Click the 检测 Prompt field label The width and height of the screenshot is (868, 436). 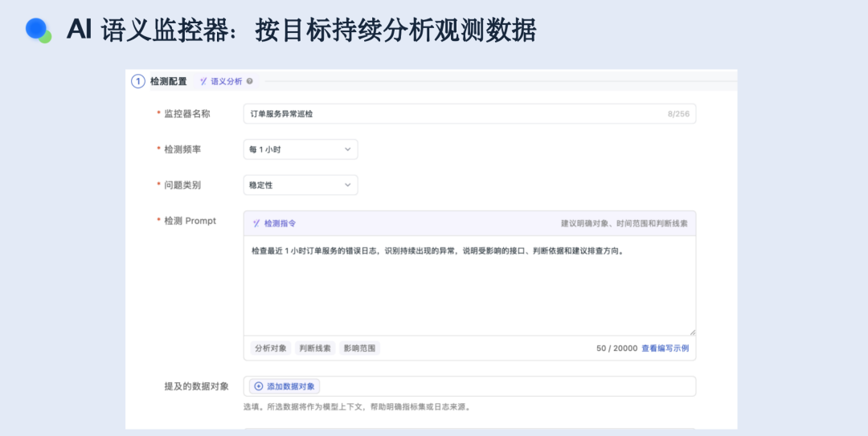(190, 221)
